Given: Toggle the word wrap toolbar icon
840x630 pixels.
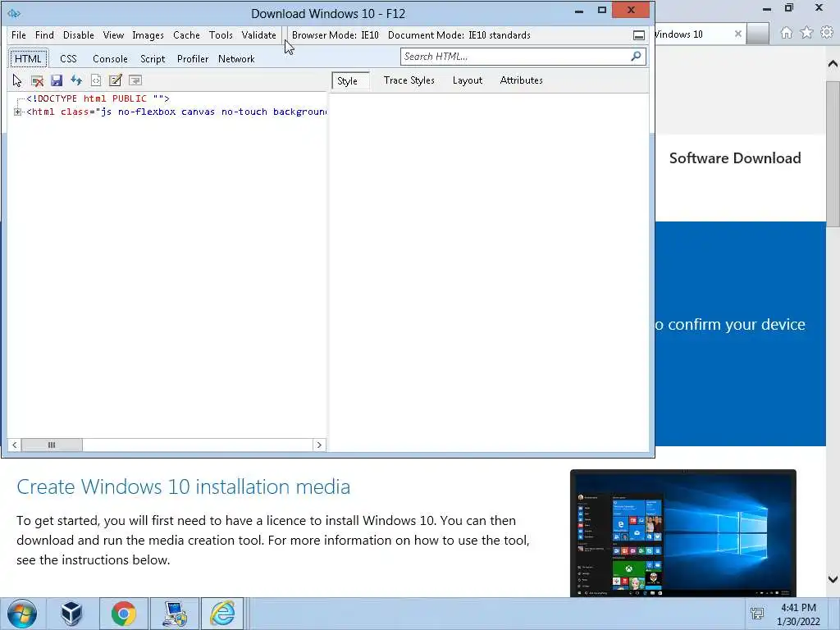Looking at the screenshot, I should [135, 80].
